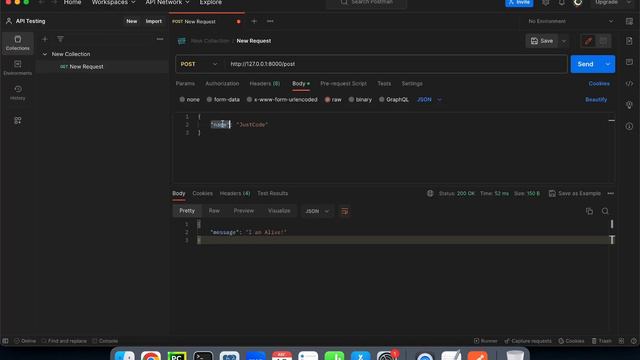Open the edit pencil icon beside Save

pos(588,41)
